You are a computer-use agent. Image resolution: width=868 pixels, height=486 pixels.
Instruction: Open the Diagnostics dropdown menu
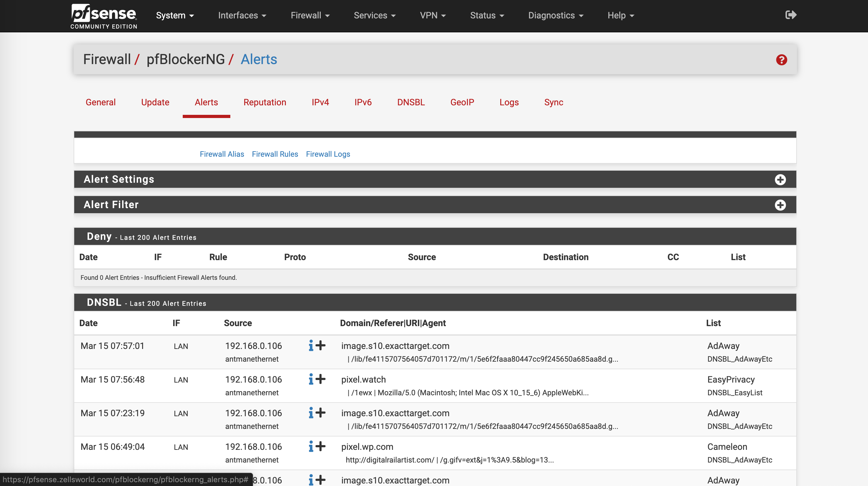(555, 16)
